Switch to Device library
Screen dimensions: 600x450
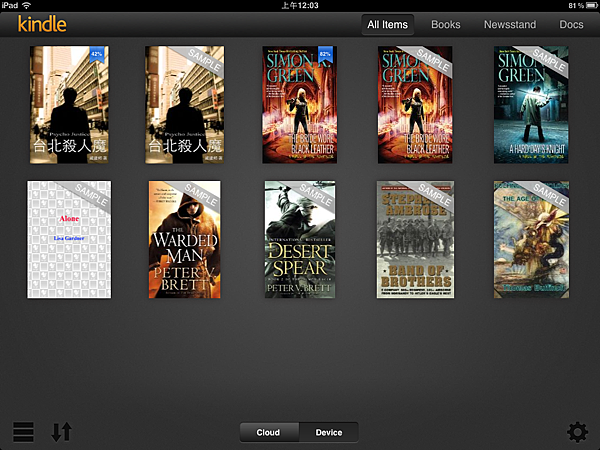329,432
